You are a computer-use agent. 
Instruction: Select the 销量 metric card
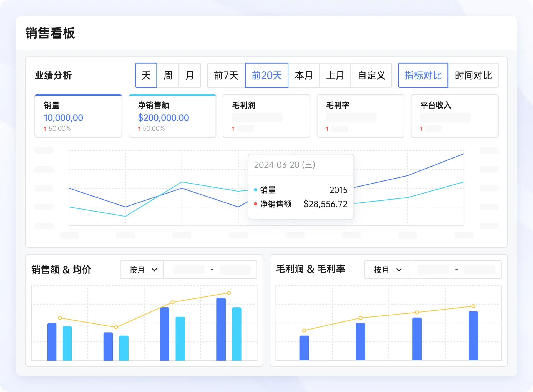pos(78,116)
